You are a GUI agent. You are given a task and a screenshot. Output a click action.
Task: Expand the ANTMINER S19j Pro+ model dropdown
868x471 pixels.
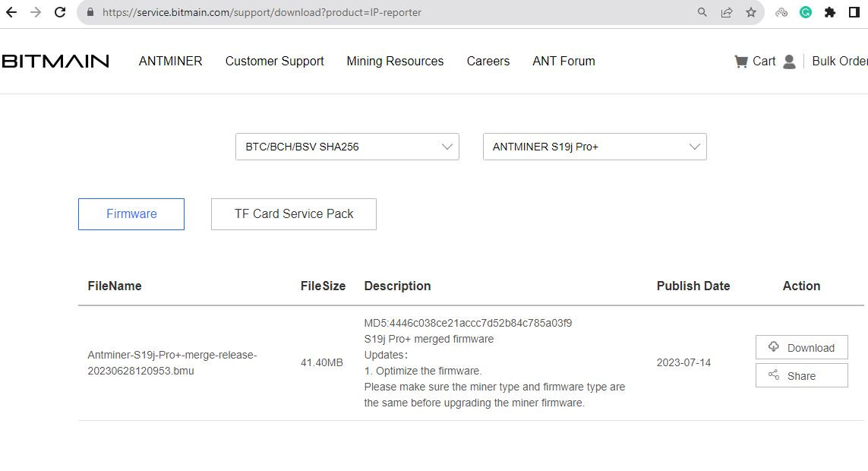[x=595, y=147]
